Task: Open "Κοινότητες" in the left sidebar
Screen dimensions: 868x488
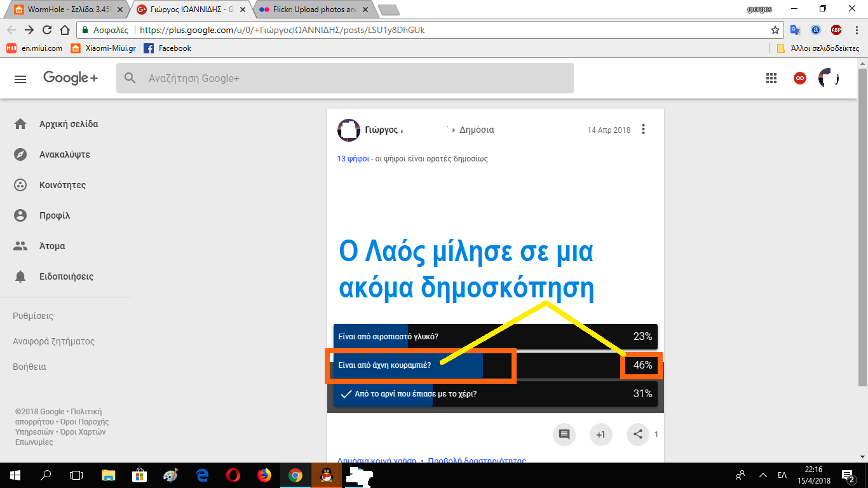Action: [x=62, y=185]
